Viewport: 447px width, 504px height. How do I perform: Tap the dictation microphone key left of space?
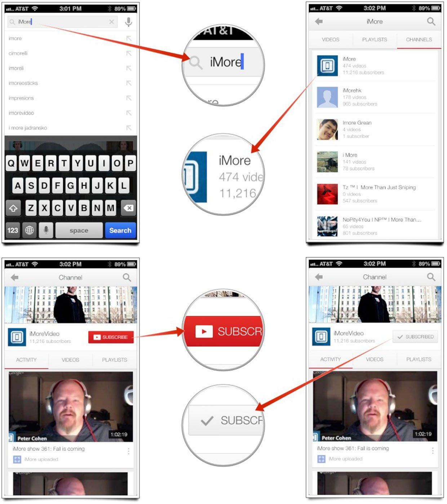pos(46,230)
